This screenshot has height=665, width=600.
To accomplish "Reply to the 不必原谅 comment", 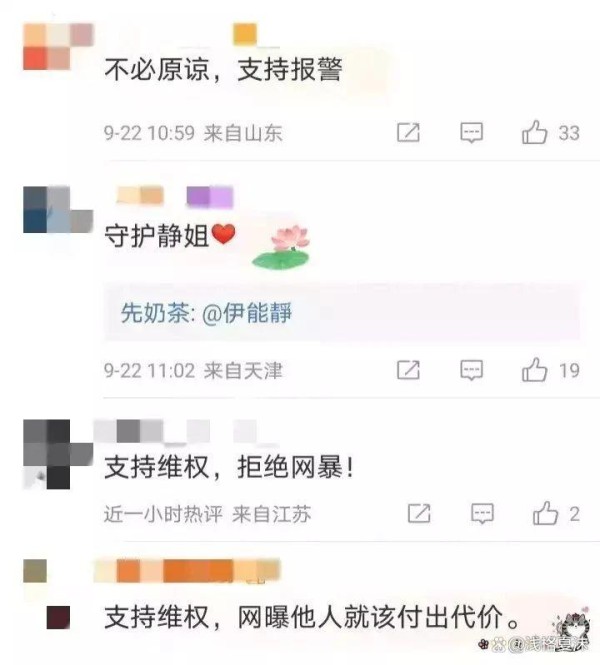I will (x=472, y=133).
